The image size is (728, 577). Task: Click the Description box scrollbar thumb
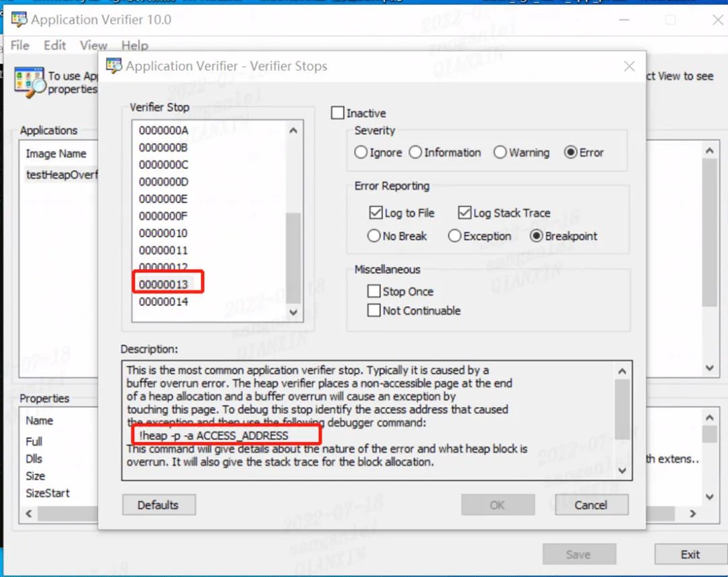622,409
